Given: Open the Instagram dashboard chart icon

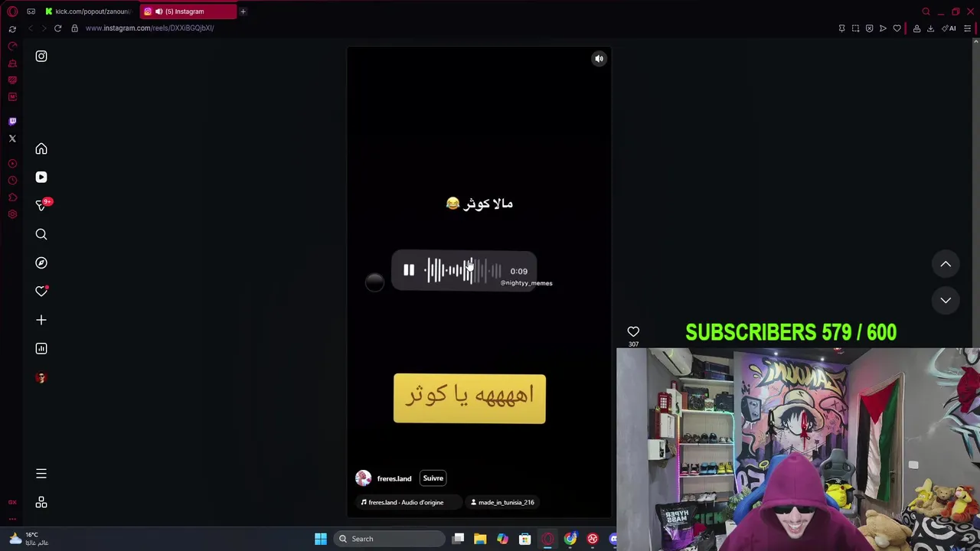Looking at the screenshot, I should point(41,348).
